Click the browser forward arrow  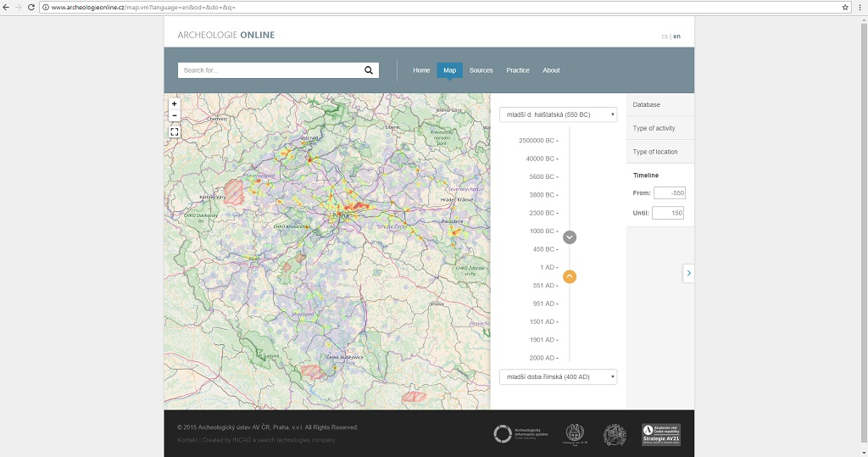click(x=19, y=7)
